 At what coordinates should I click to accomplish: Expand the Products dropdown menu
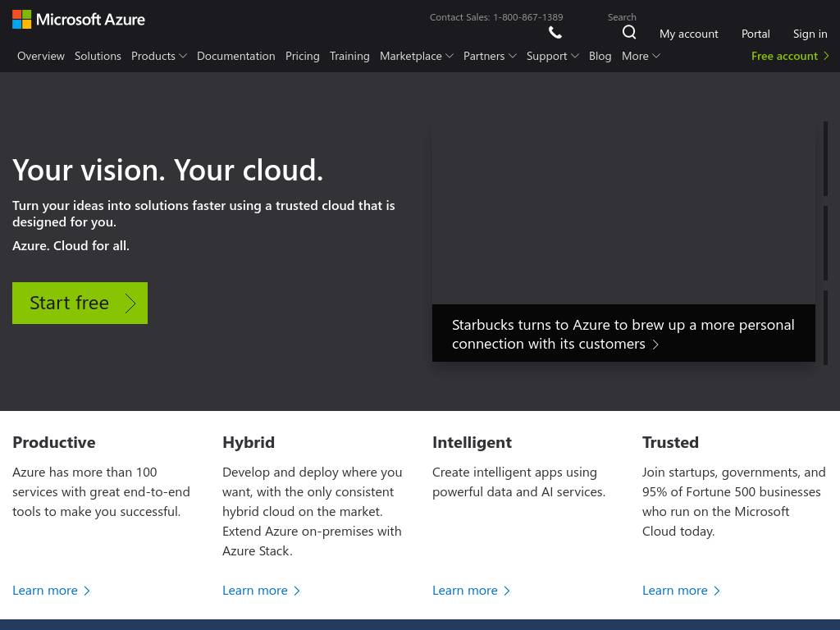tap(159, 56)
